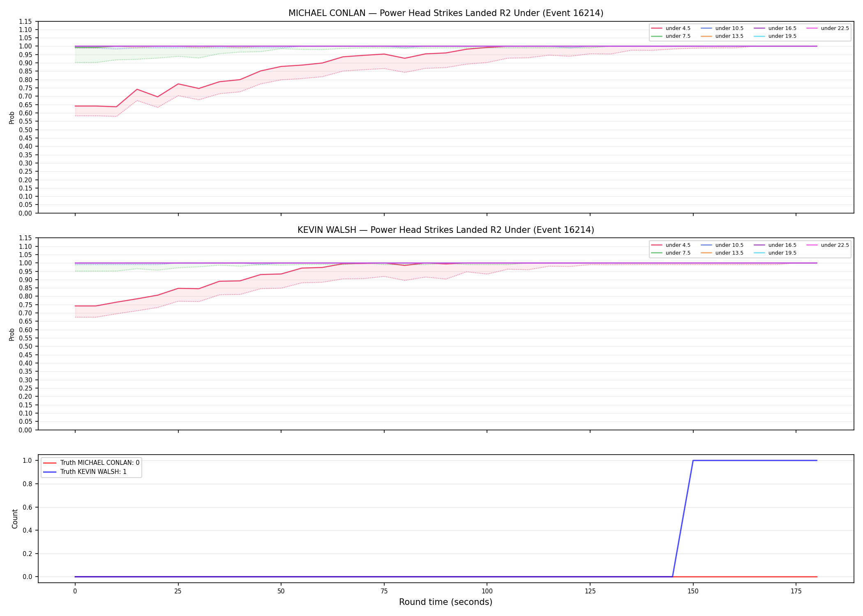Click x-axis tick label '25'
The width and height of the screenshot is (863, 616).
coord(178,592)
